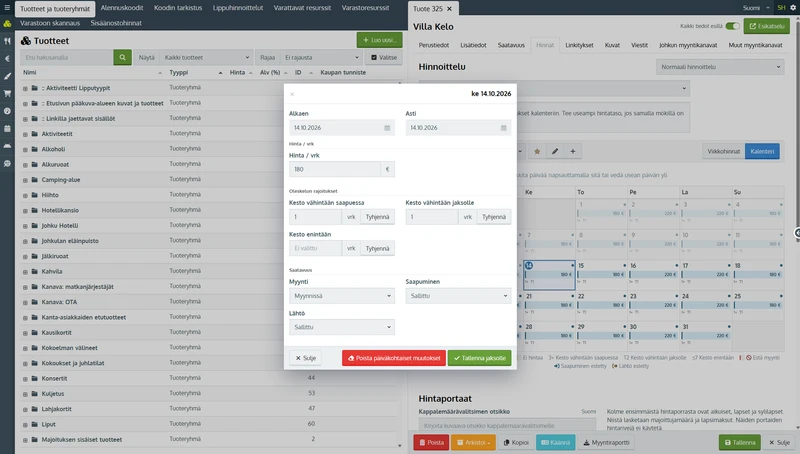
Task: Select calendar day 23
Action: (654, 305)
